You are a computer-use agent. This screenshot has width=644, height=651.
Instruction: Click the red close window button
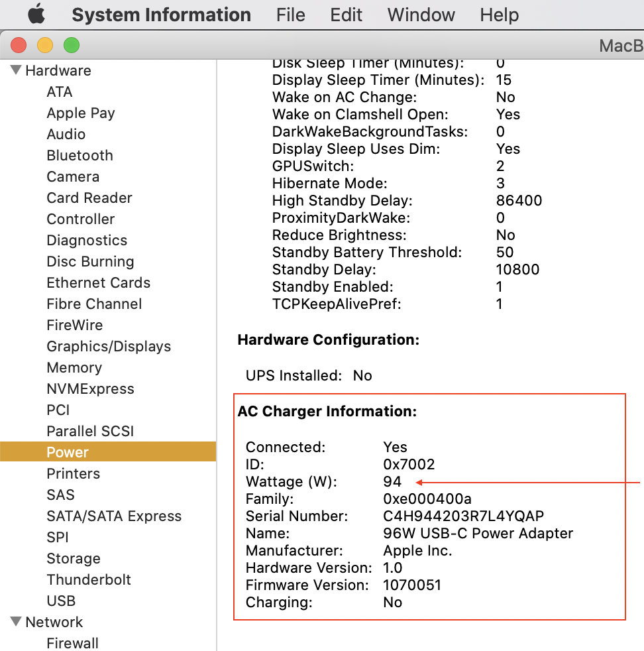point(19,46)
